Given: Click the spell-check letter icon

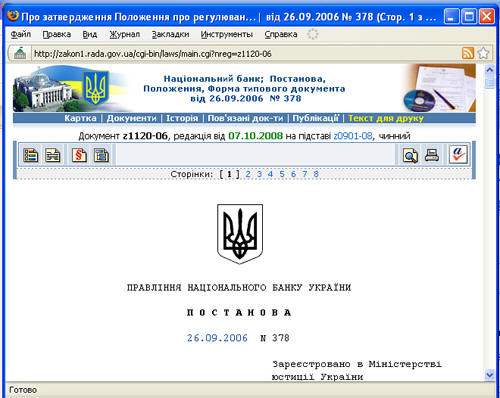Looking at the screenshot, I should click(458, 155).
